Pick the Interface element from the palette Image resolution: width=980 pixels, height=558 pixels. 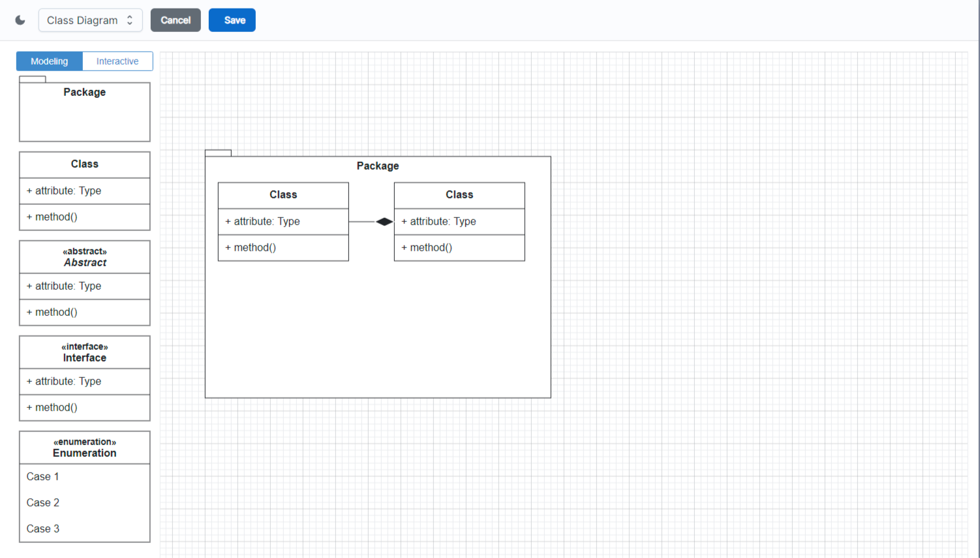(x=85, y=352)
